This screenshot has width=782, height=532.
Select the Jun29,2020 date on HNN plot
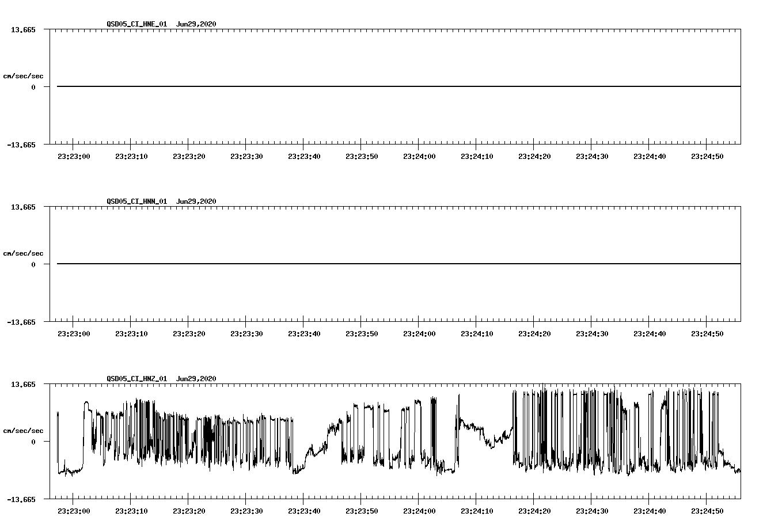click(196, 202)
